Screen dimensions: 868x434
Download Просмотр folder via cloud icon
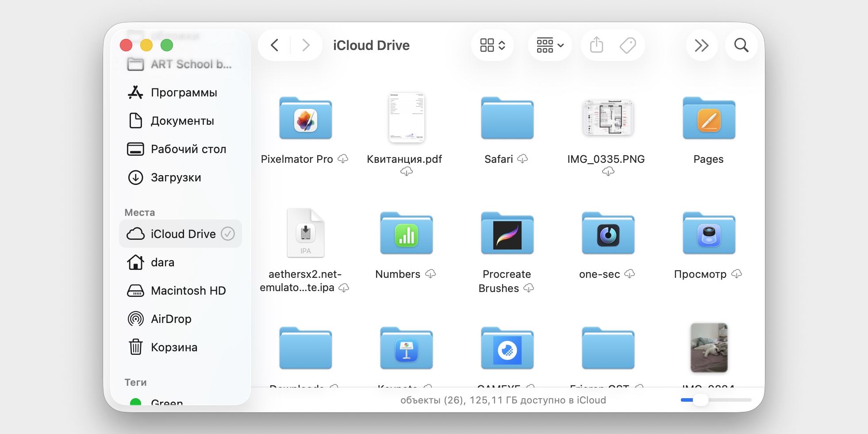click(x=737, y=274)
